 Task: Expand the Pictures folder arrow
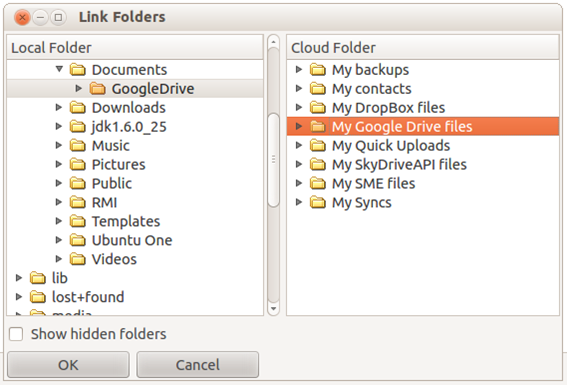click(x=59, y=164)
